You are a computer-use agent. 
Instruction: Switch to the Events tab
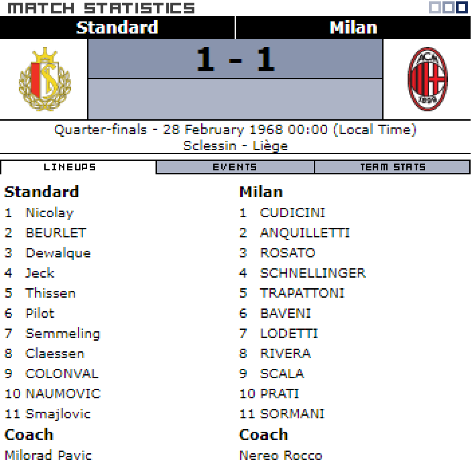tap(235, 167)
